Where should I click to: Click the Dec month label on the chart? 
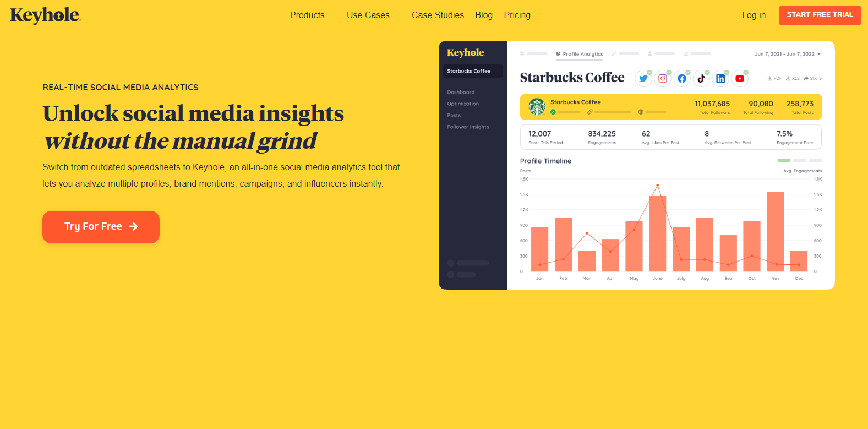[799, 279]
